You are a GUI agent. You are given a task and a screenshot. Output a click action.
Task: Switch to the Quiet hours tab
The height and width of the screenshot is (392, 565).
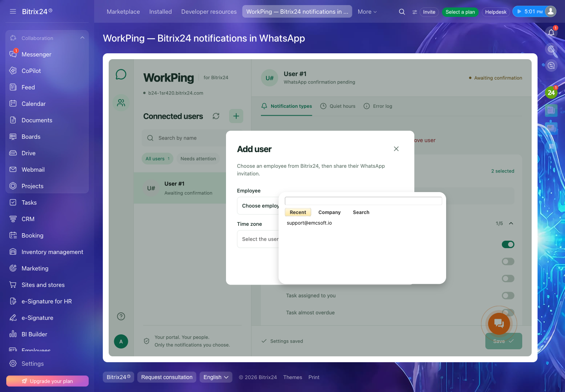[x=338, y=106]
